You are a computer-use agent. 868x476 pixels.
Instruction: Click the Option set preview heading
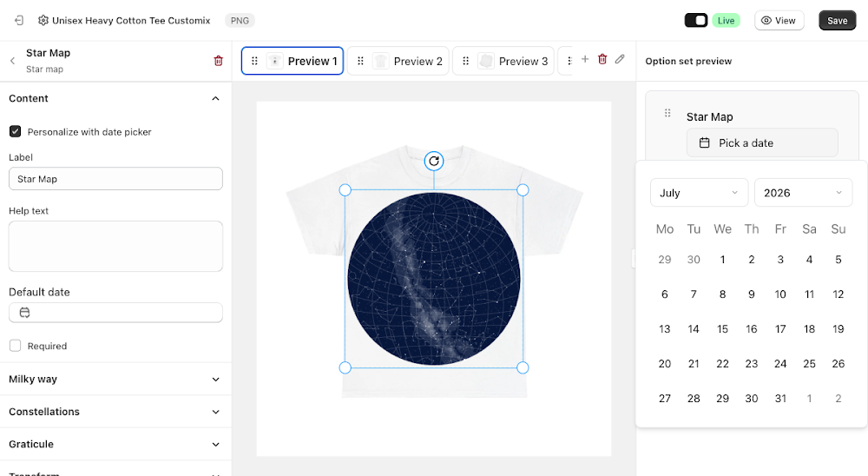pos(688,61)
